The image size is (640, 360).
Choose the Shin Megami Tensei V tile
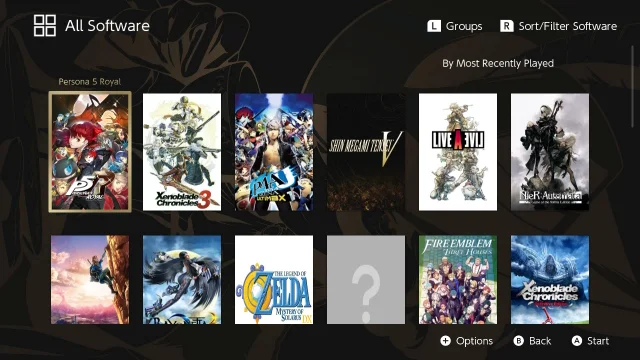[x=366, y=152]
